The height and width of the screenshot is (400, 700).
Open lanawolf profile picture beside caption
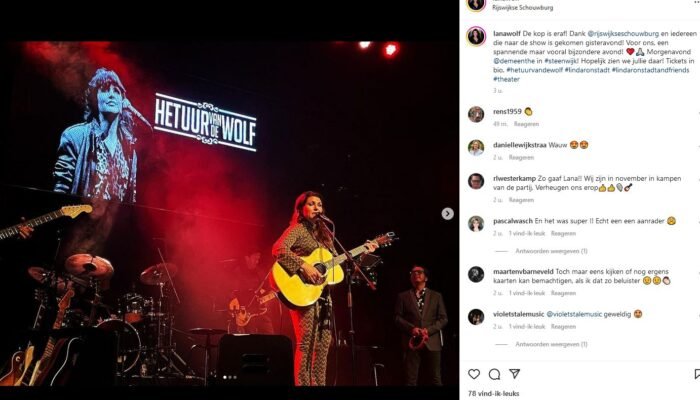[x=476, y=36]
